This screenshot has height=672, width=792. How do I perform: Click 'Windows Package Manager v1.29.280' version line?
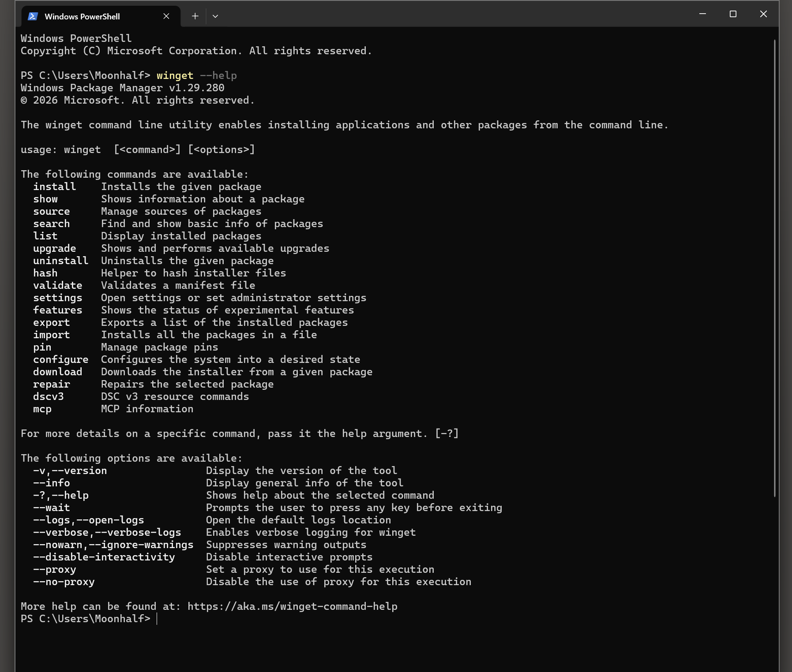[x=123, y=88]
